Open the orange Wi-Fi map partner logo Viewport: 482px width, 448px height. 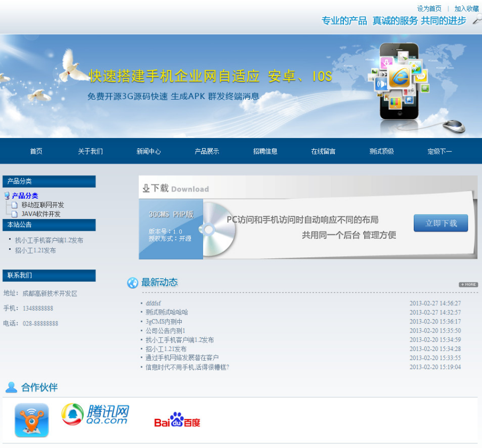pyautogui.click(x=31, y=420)
